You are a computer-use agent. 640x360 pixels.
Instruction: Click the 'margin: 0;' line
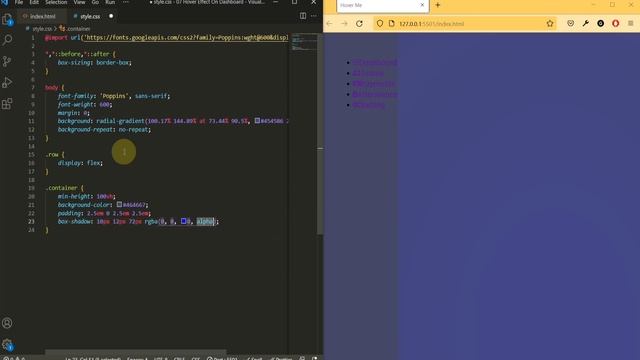coord(73,113)
